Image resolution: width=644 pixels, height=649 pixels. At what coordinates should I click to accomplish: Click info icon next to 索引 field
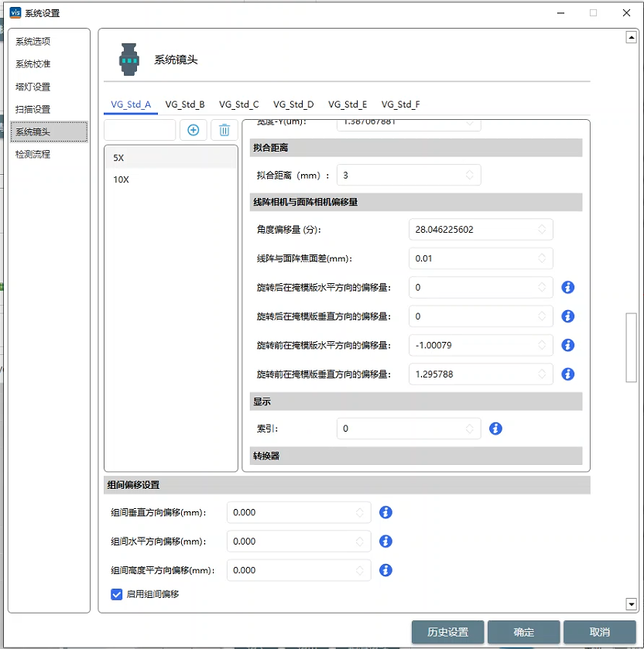pyautogui.click(x=495, y=429)
